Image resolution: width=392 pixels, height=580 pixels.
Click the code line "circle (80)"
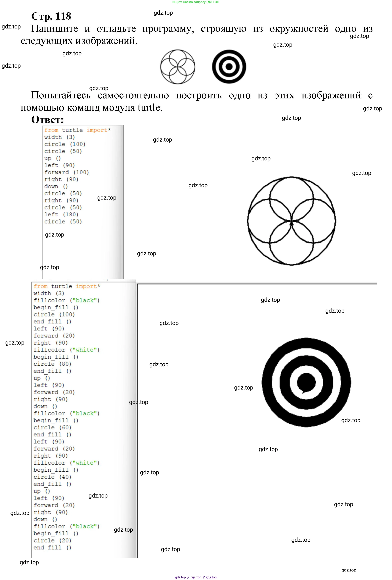pos(52,364)
